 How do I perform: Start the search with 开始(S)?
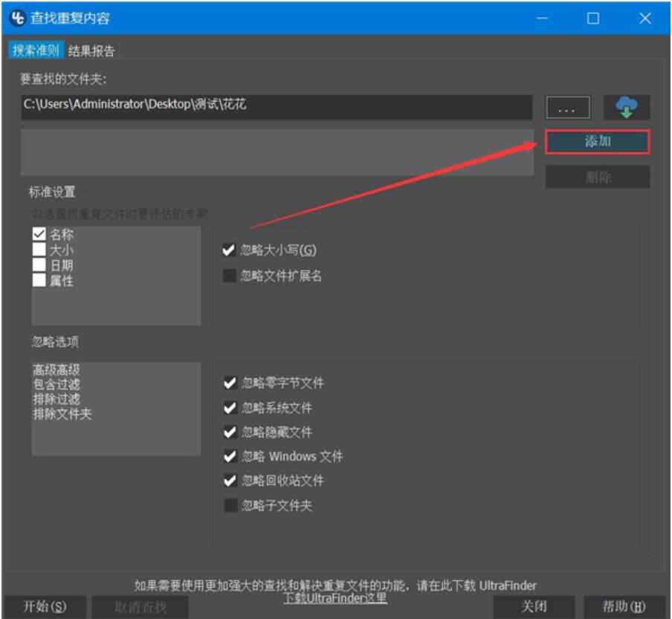[44, 606]
